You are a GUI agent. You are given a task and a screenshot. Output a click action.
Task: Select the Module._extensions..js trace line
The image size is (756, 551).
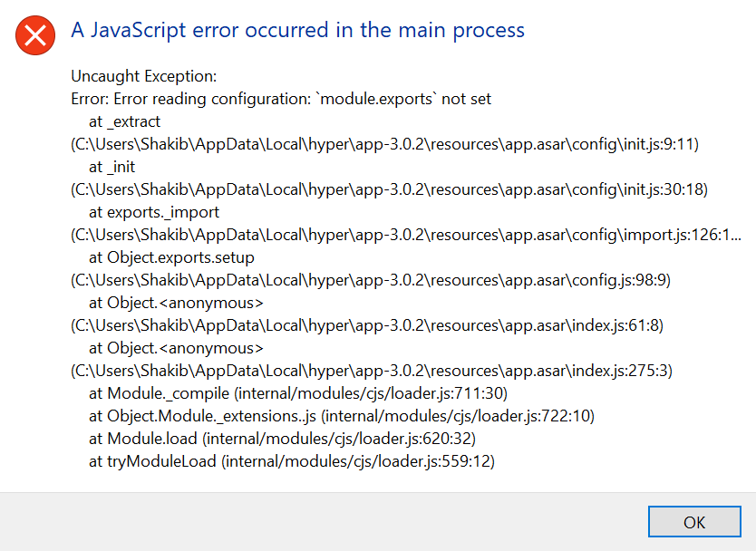point(340,416)
